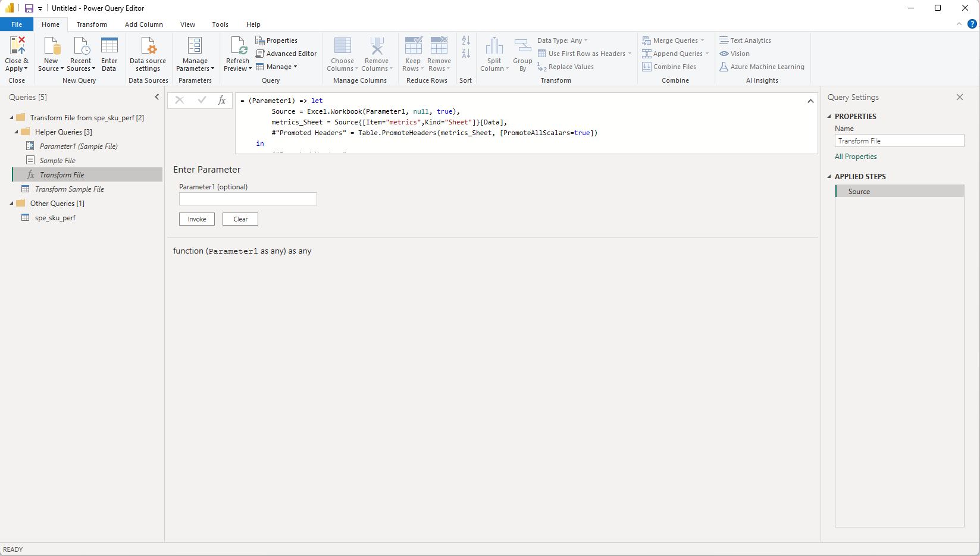Select the spe_sku_perf query
Viewport: 980px width, 556px height.
click(55, 218)
